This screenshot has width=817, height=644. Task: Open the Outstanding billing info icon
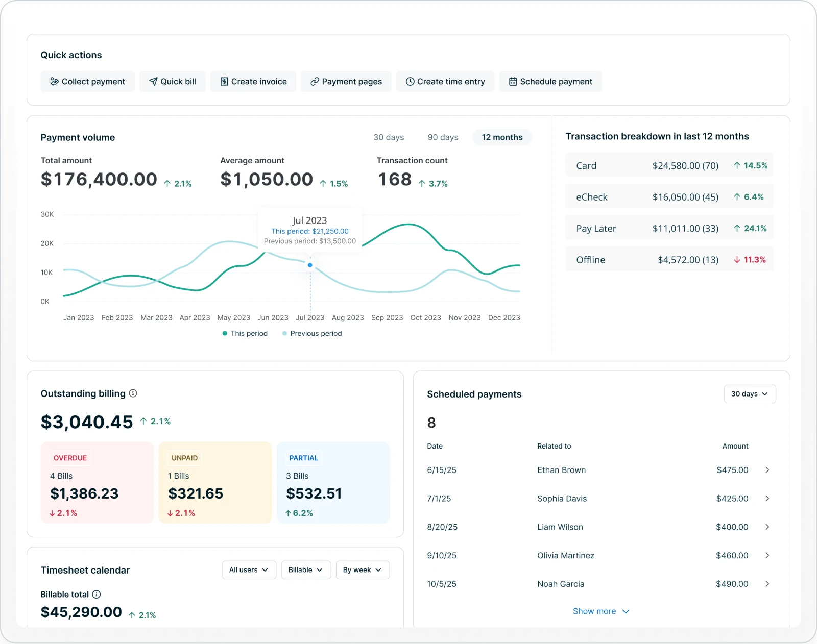(133, 393)
